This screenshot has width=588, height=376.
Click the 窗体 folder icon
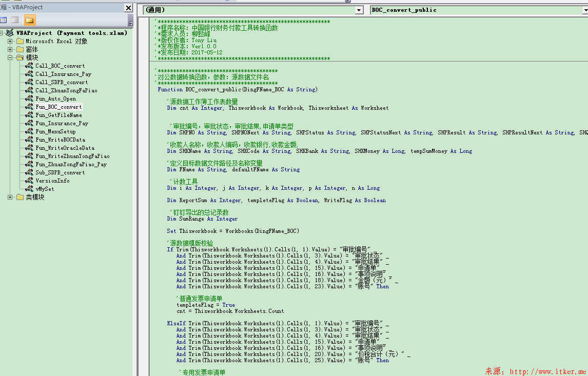(20, 49)
